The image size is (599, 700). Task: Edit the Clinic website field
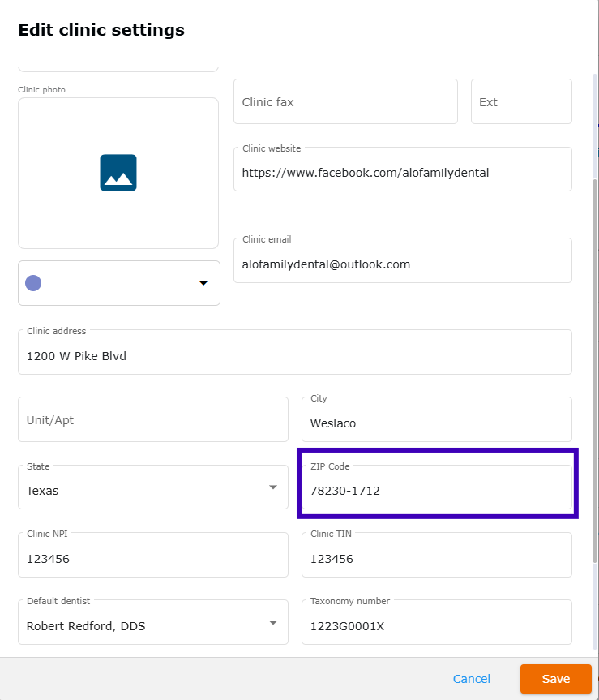403,170
